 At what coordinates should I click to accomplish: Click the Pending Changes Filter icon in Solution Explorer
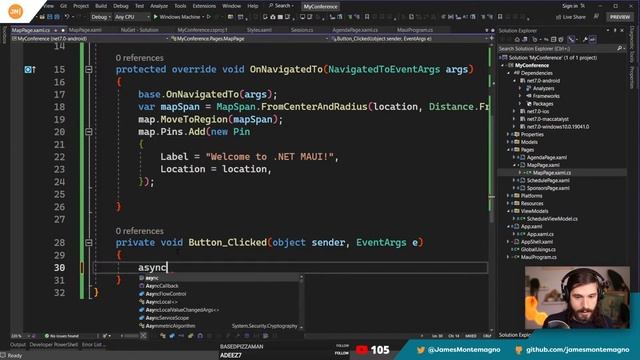click(535, 40)
